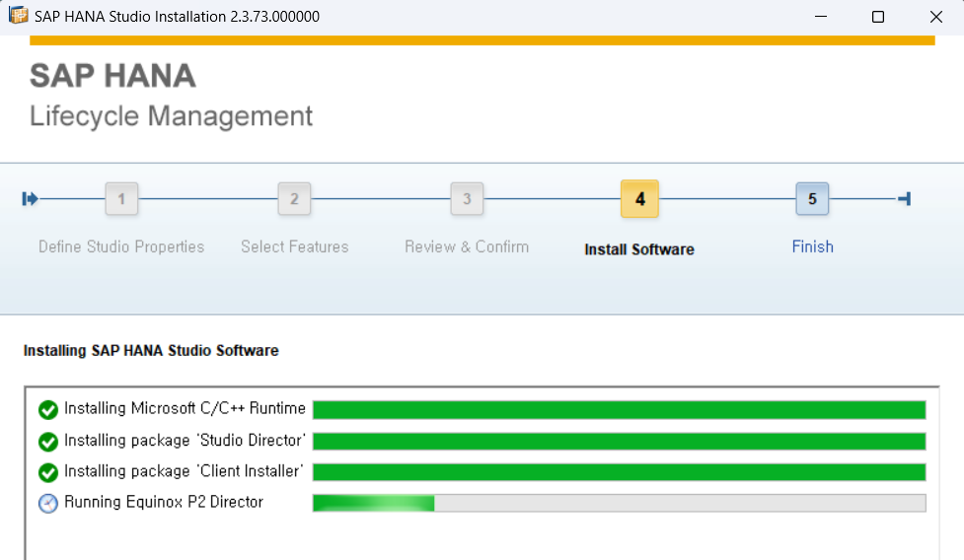The image size is (964, 560).
Task: Click green checkmark beside Microsoft C/C++ Runtime
Action: coord(48,409)
